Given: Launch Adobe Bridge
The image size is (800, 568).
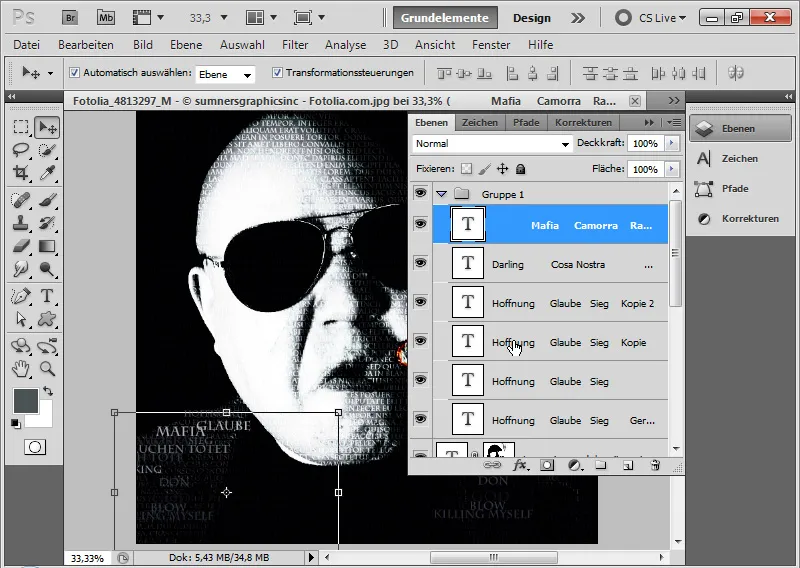Looking at the screenshot, I should coord(70,18).
